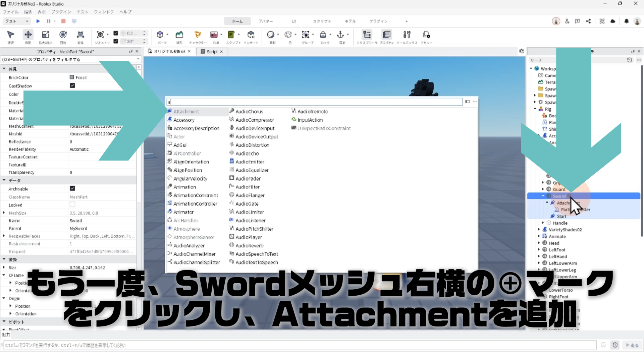This screenshot has height=362, width=644.
Task: Switch to the Script tab
Action: coord(212,52)
